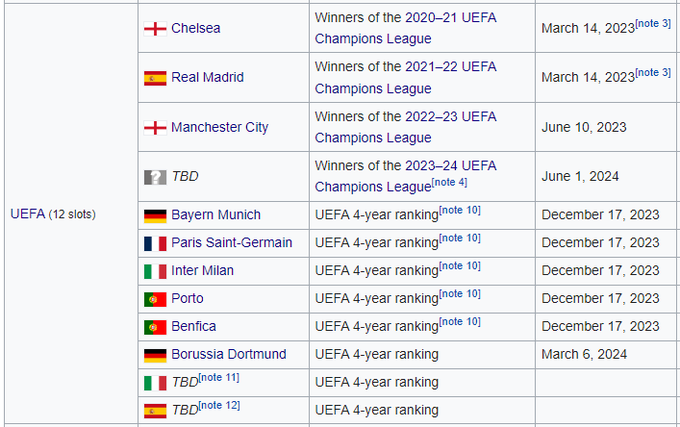Click the question mark placeholder flag icon

click(x=155, y=177)
